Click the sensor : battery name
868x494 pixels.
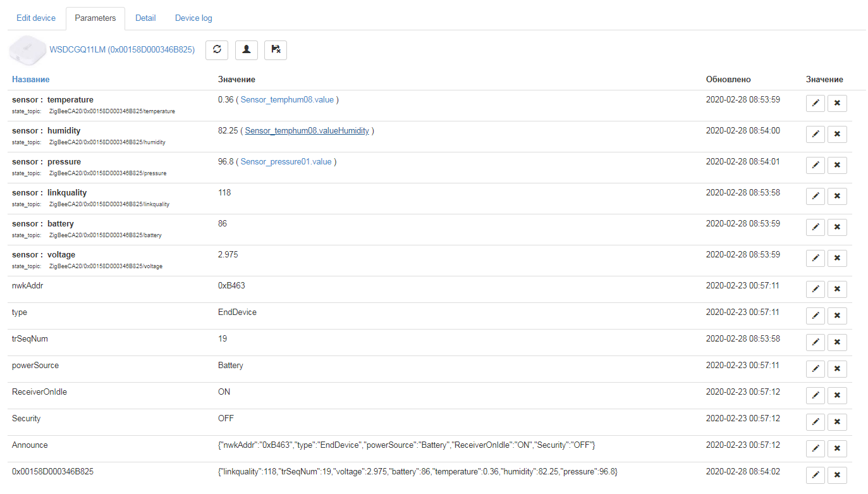tap(43, 224)
